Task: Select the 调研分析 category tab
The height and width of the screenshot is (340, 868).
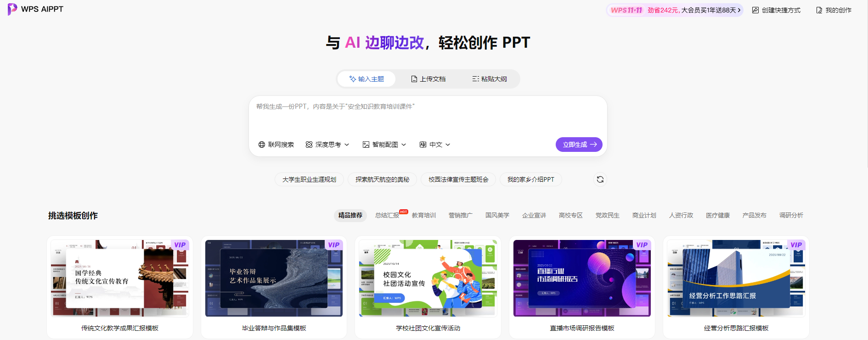Action: click(x=791, y=215)
